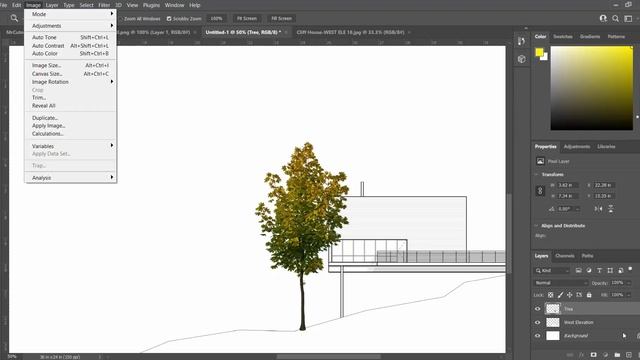
Task: Filter layers by type layers icon
Action: point(599,270)
